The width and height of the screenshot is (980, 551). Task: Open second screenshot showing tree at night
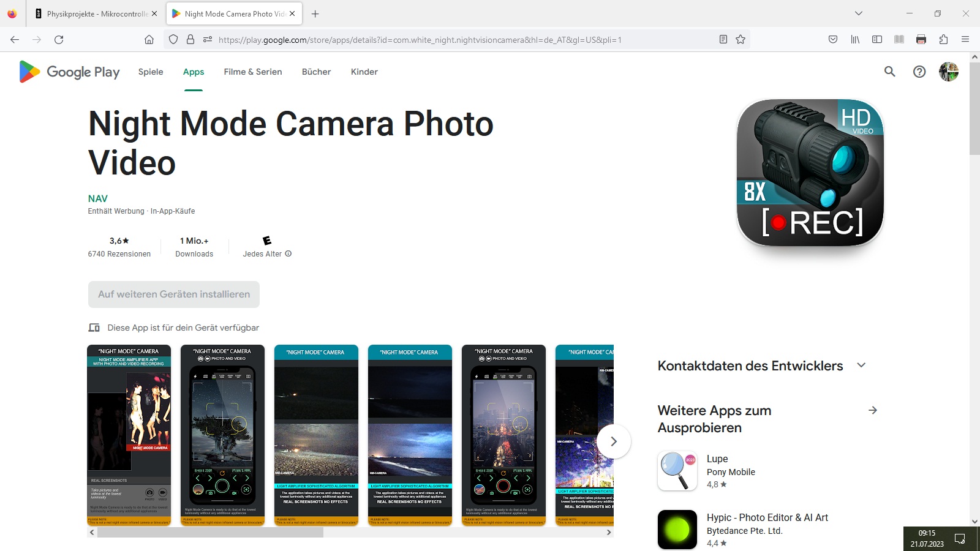click(x=222, y=435)
